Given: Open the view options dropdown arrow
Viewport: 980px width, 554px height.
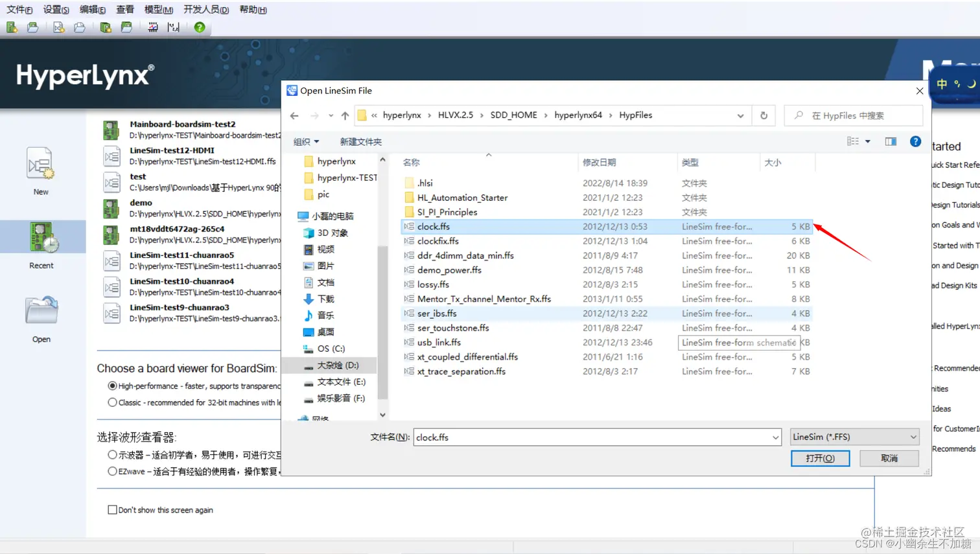Looking at the screenshot, I should point(868,141).
